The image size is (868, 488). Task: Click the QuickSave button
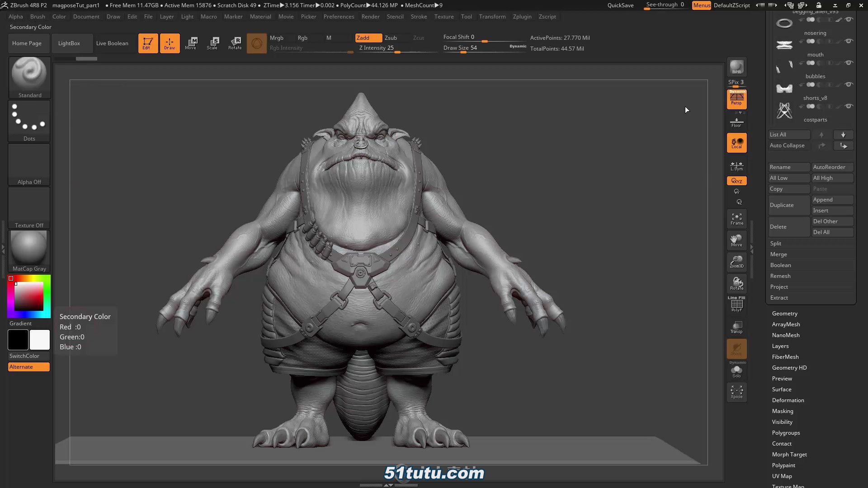[x=620, y=5]
